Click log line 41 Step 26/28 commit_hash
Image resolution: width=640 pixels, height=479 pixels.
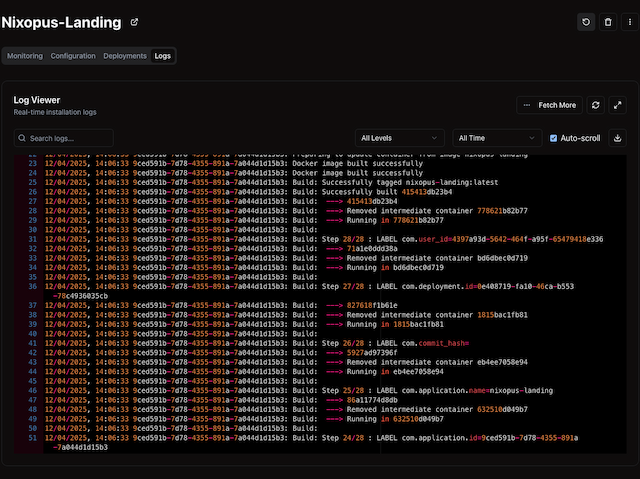[x=257, y=343]
